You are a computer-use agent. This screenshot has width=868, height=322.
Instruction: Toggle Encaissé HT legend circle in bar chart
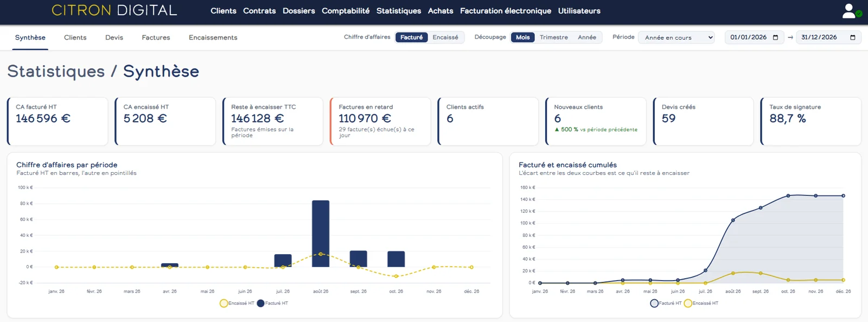224,304
